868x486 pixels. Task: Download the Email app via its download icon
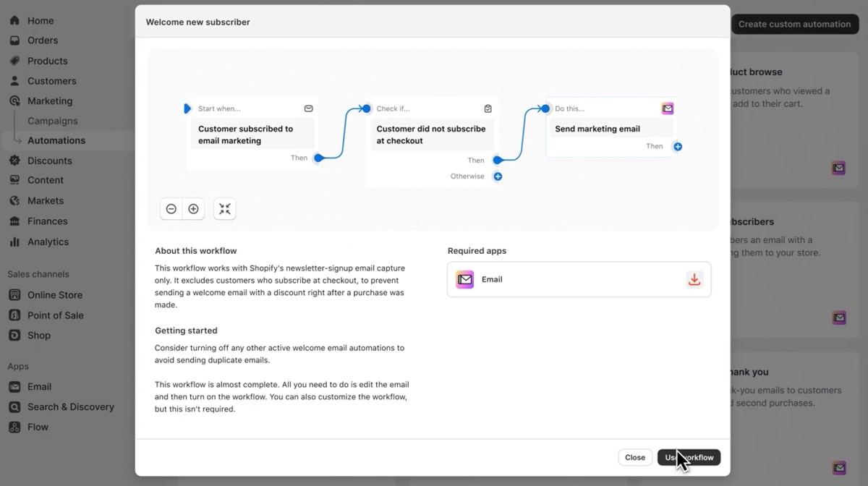694,279
